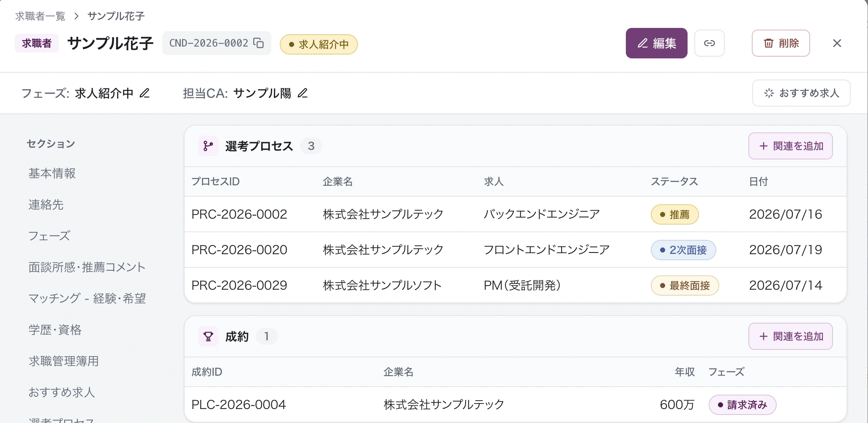Click the 求人紹介中 status badge in header
This screenshot has height=423, width=868.
click(x=319, y=44)
